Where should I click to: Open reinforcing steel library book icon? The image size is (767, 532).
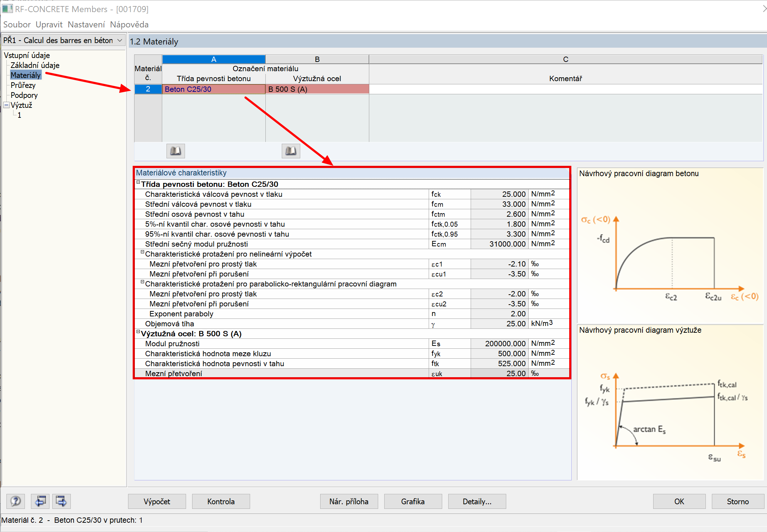pyautogui.click(x=291, y=151)
